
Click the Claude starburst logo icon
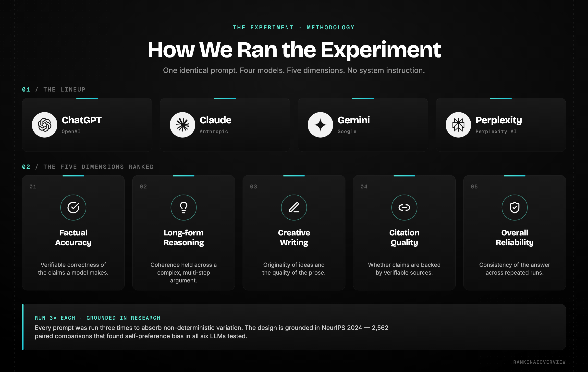tap(183, 125)
